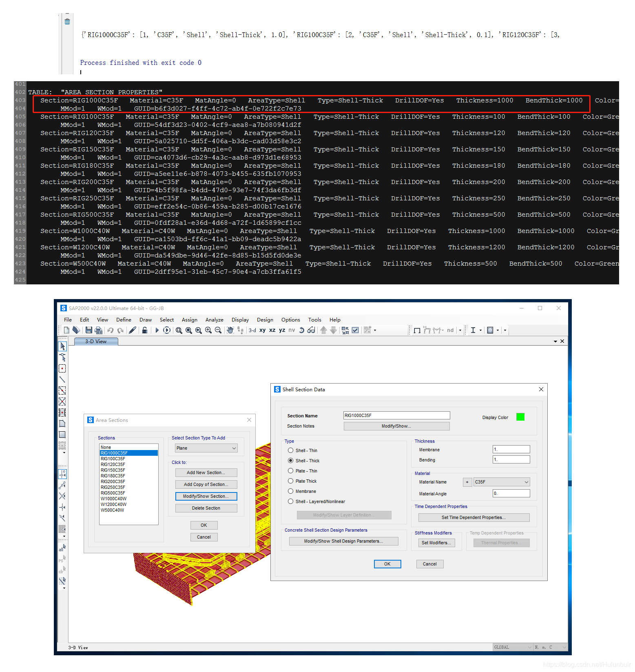Click the Print graphics toolbar icon
635x672 pixels.
(x=98, y=330)
